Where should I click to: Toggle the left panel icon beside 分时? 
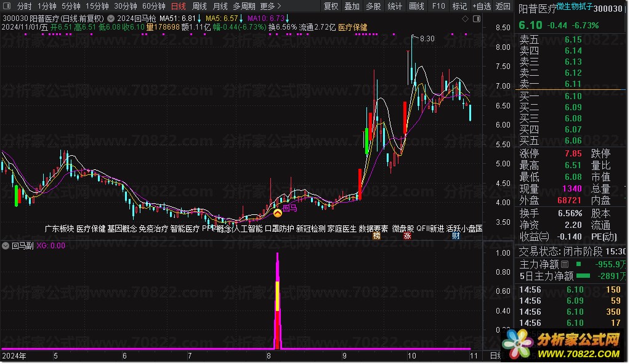[8, 6]
